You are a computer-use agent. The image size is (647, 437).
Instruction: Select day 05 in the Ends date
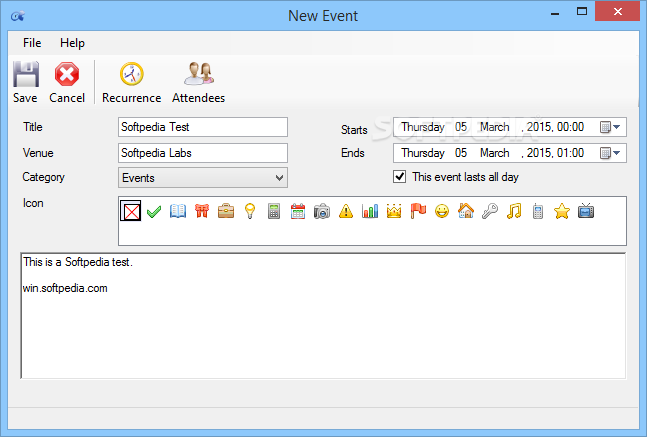461,153
